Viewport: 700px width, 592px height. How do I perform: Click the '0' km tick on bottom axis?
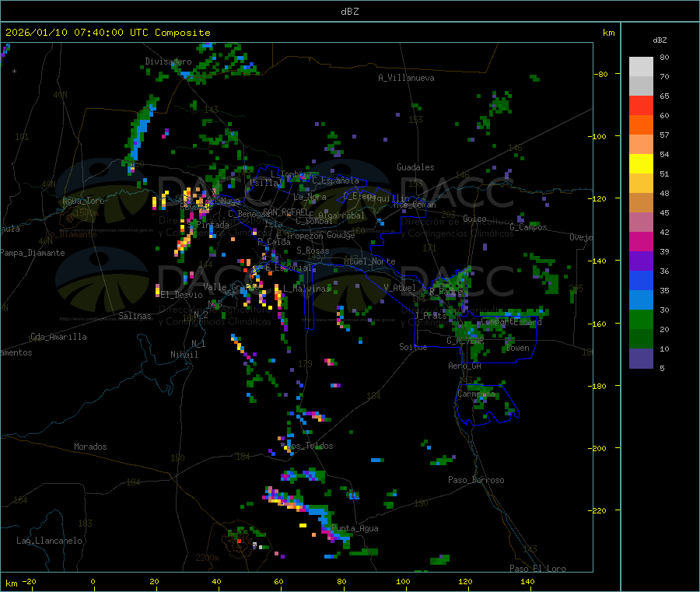pyautogui.click(x=93, y=581)
